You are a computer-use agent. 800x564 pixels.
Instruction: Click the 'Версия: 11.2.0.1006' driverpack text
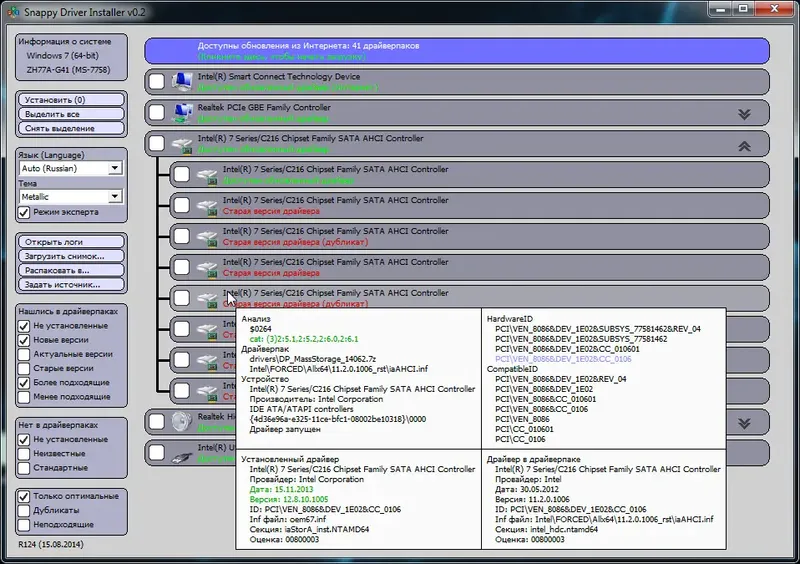[532, 499]
